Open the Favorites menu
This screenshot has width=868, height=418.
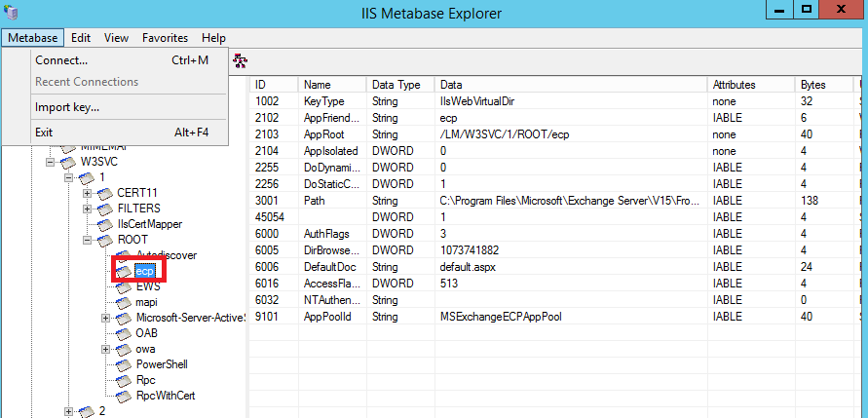click(x=165, y=38)
